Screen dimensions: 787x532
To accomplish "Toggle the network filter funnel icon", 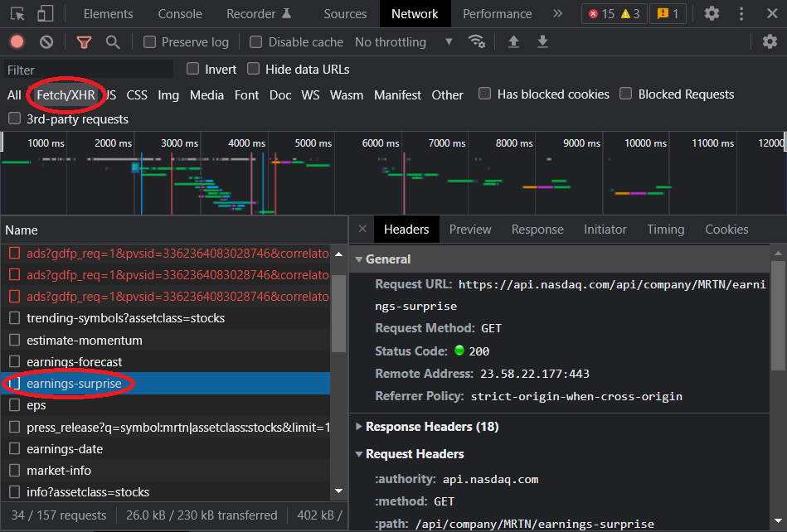I will 84,42.
